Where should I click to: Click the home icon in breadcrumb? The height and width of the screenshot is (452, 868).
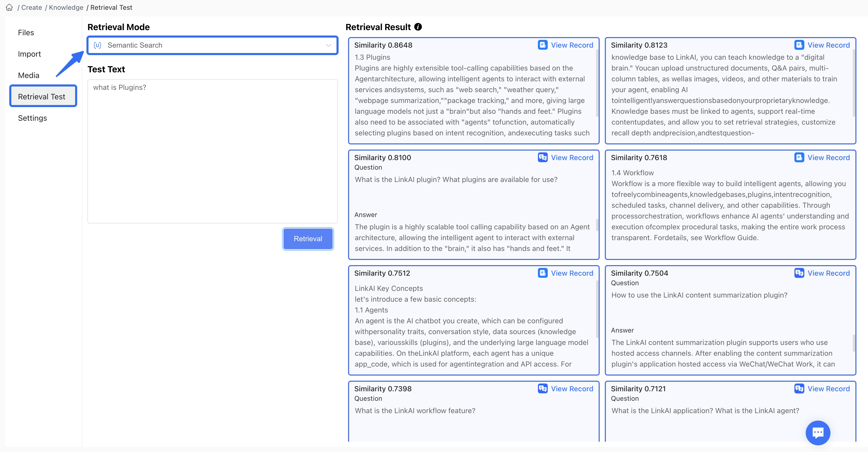[x=10, y=7]
